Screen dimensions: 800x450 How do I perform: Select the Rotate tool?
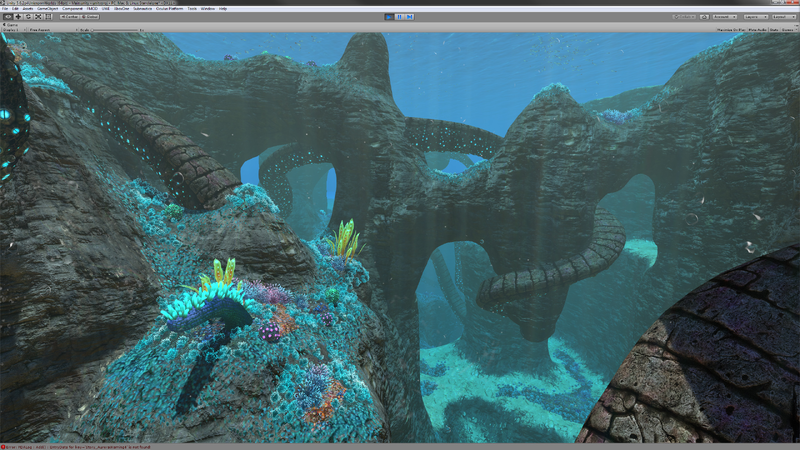pos(28,17)
